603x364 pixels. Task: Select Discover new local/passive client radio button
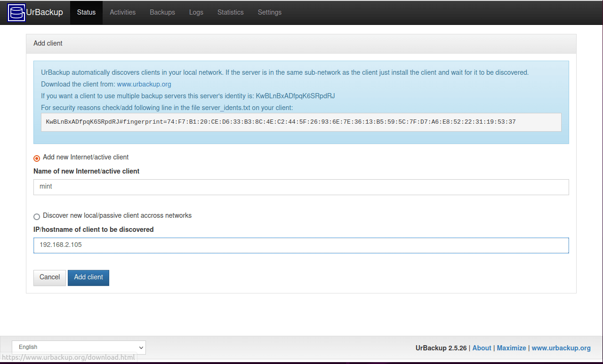click(37, 217)
